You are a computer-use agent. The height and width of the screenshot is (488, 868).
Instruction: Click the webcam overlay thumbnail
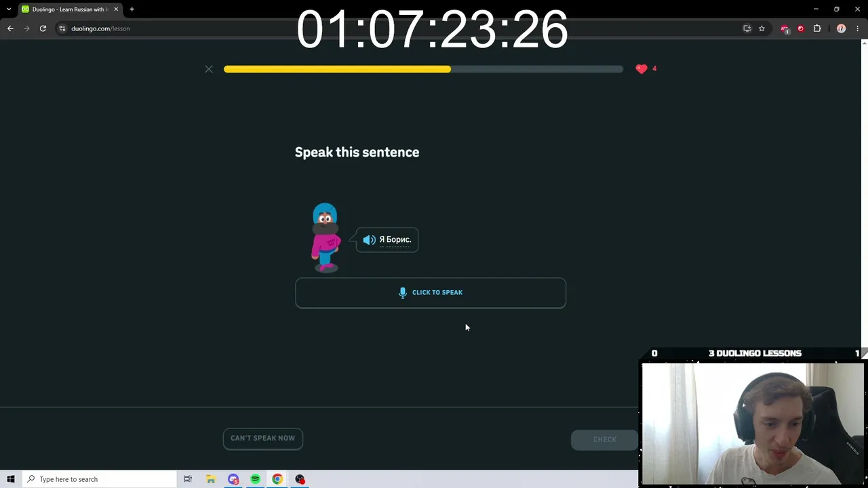point(753,424)
